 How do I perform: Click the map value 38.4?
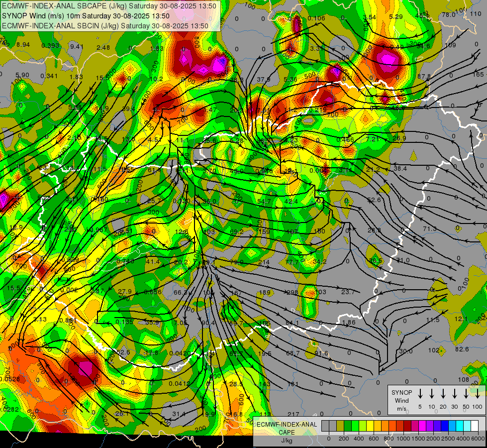point(400,168)
